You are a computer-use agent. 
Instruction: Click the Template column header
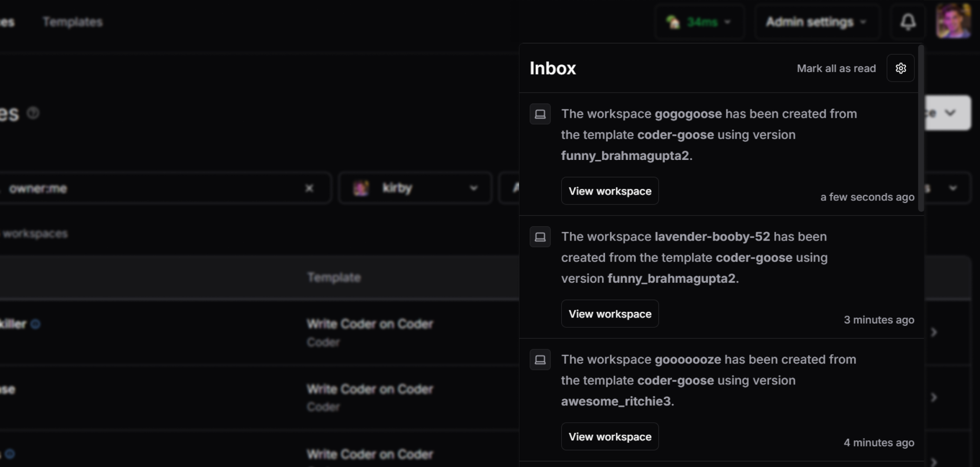(x=334, y=278)
